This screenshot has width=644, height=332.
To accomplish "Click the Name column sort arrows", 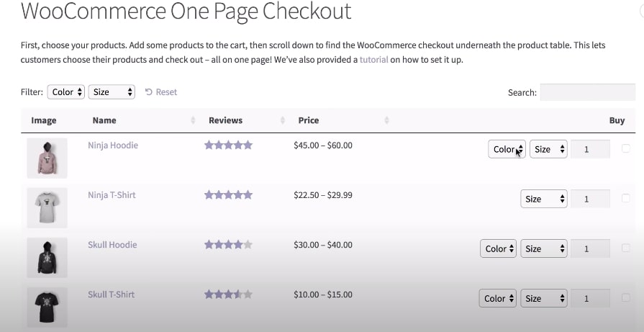I will [x=193, y=120].
